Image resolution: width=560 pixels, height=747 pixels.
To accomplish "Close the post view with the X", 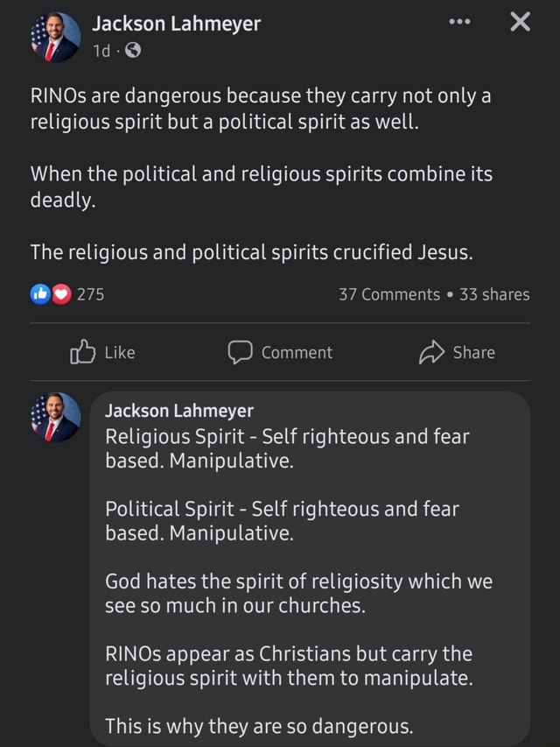I will click(520, 24).
